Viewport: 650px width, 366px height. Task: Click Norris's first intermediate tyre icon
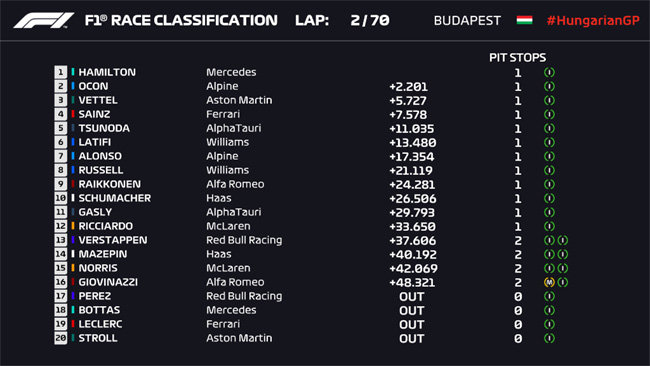[x=549, y=268]
